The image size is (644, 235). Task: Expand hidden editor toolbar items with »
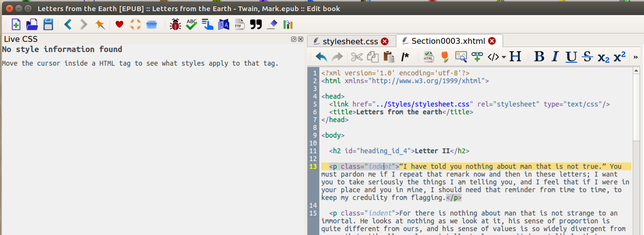pyautogui.click(x=635, y=57)
